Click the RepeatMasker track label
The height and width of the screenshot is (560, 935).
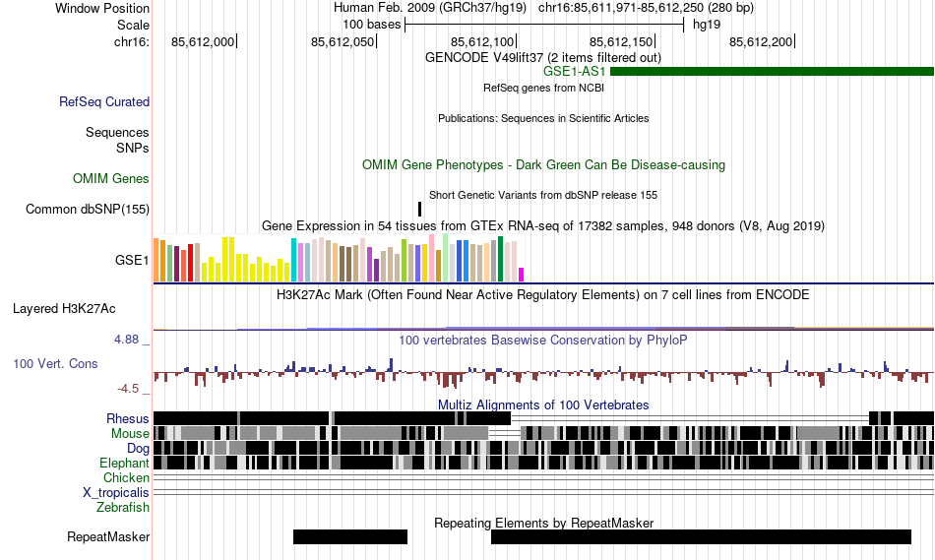pos(108,536)
